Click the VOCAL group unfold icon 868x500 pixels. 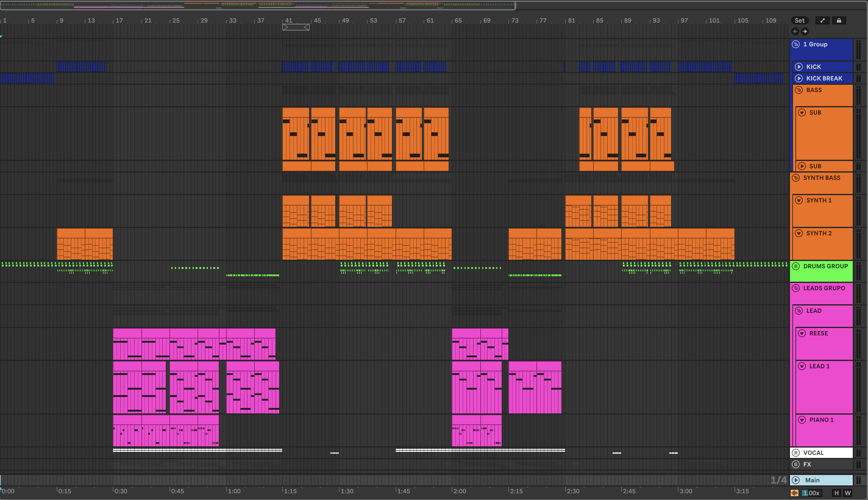(x=795, y=453)
